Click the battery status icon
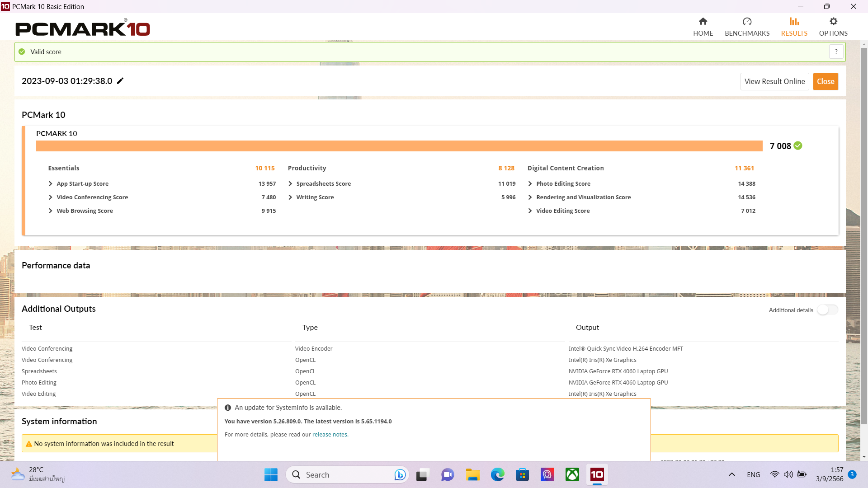 click(802, 474)
